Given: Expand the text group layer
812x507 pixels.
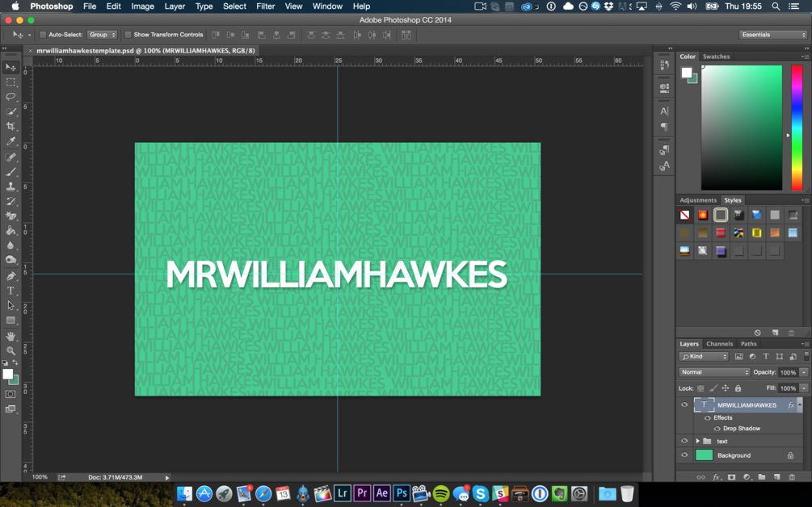Looking at the screenshot, I should (698, 441).
